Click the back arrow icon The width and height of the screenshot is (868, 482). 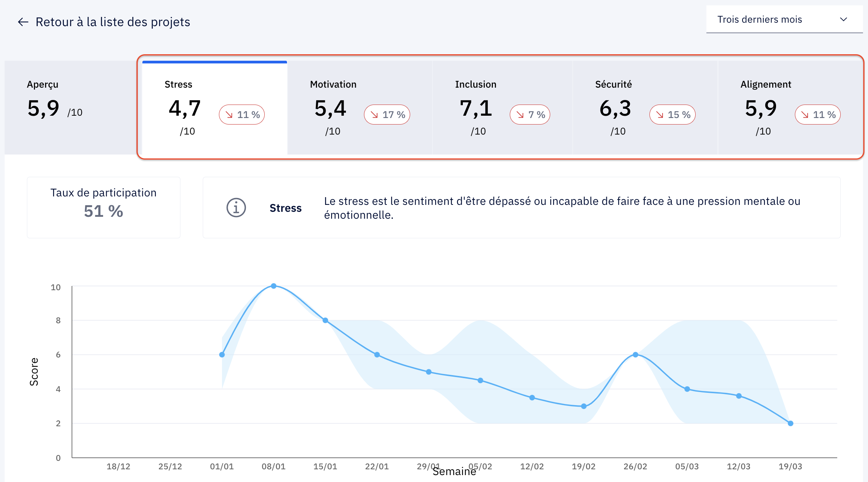tap(23, 22)
